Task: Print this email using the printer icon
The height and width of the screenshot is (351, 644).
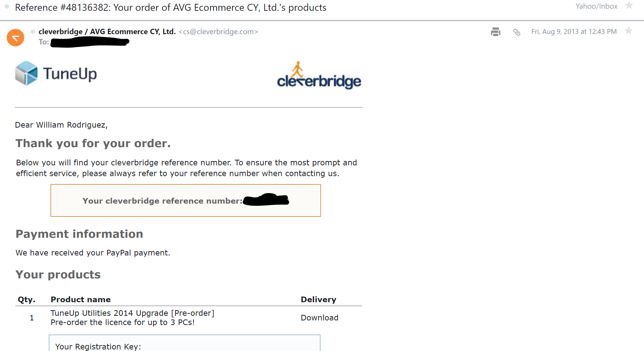Action: [x=495, y=32]
